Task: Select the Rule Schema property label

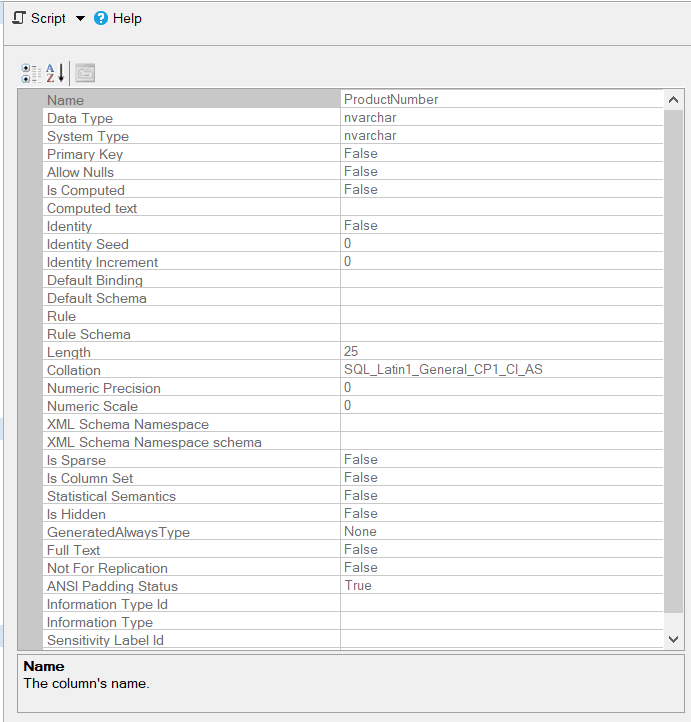Action: pyautogui.click(x=89, y=334)
